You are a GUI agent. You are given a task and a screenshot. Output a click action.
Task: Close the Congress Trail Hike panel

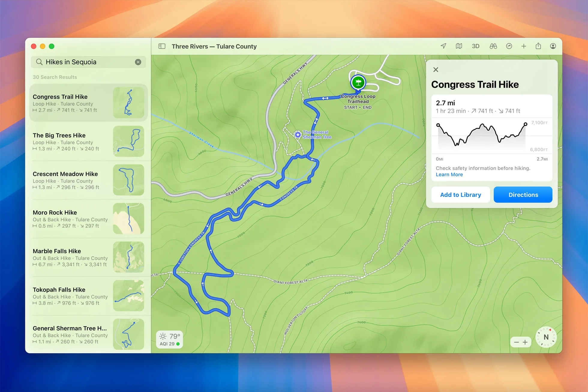[436, 70]
